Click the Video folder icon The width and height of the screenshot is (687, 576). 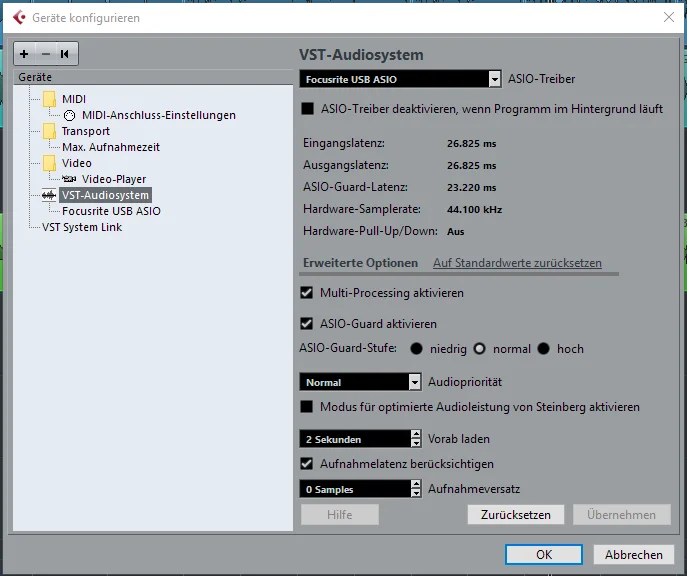49,163
